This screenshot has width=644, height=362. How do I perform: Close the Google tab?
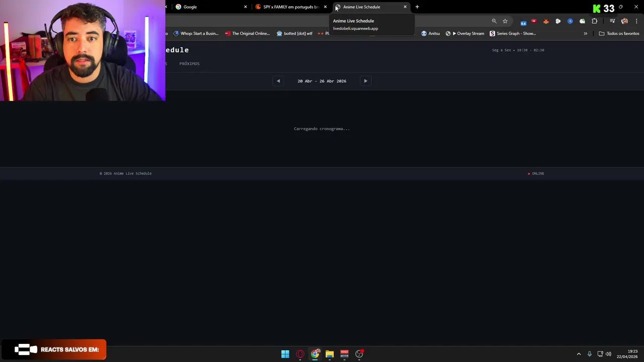click(x=246, y=7)
